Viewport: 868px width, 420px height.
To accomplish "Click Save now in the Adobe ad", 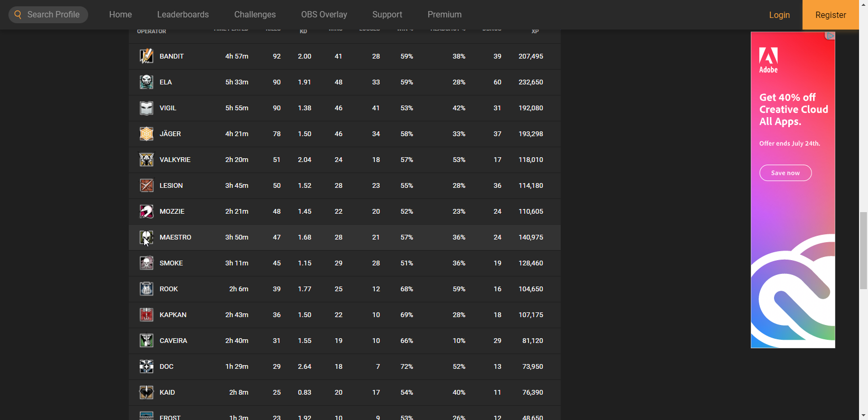I will tap(785, 173).
